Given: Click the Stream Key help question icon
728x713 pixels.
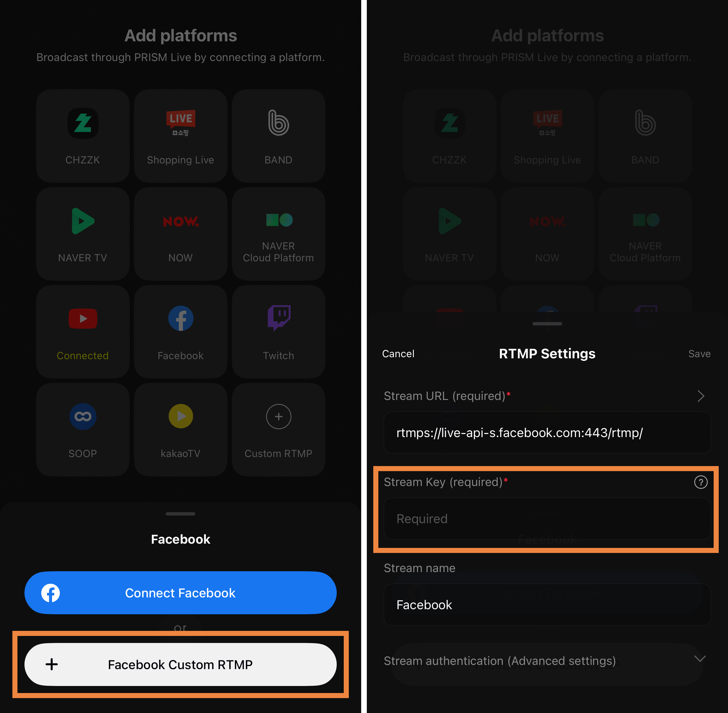Looking at the screenshot, I should [701, 482].
